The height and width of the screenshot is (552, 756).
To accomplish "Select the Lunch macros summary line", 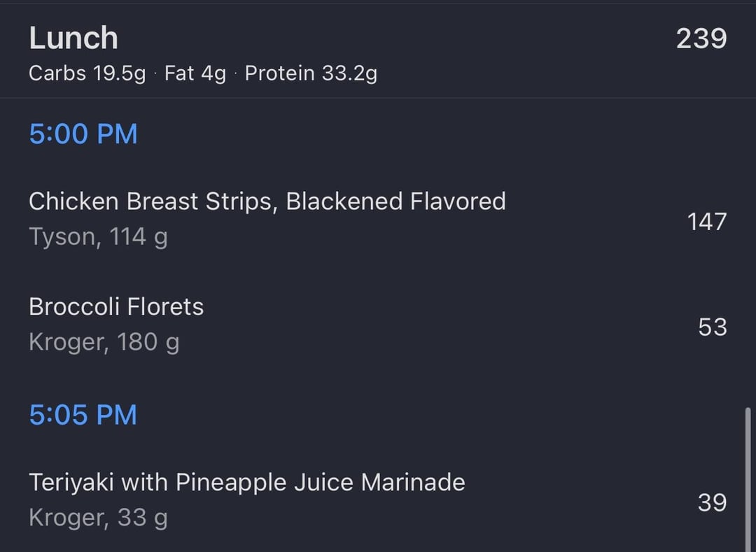I will 203,73.
